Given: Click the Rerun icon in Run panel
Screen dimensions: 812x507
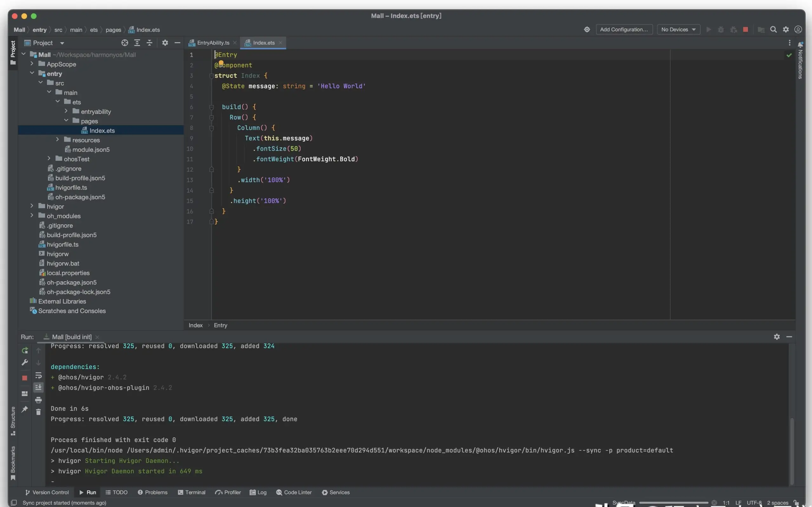Looking at the screenshot, I should click(x=25, y=350).
